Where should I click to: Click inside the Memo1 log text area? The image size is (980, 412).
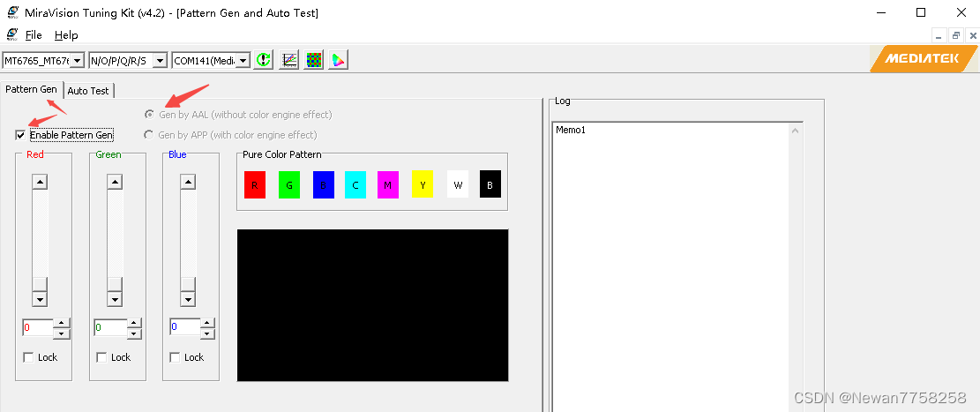coord(670,267)
